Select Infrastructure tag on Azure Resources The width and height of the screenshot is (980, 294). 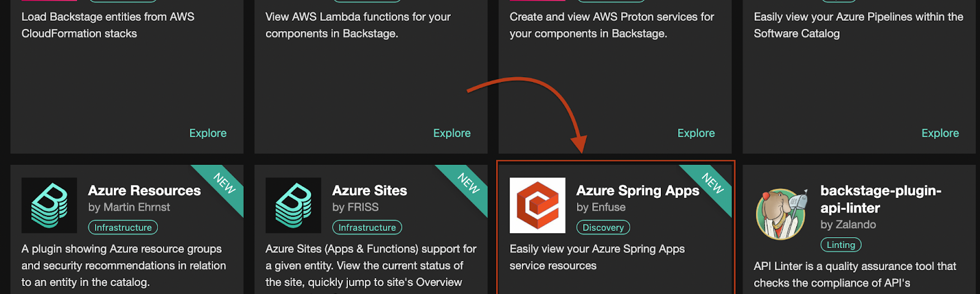coord(123,227)
